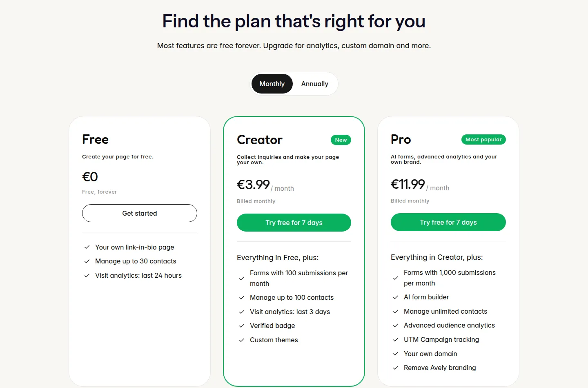Click the New badge on Creator
Viewport: 588px width, 388px height.
pyautogui.click(x=341, y=140)
